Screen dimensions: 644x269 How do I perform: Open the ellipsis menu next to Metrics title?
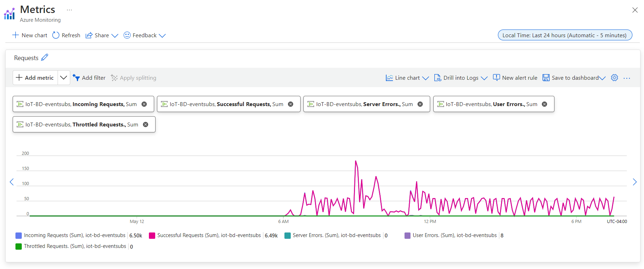(69, 10)
